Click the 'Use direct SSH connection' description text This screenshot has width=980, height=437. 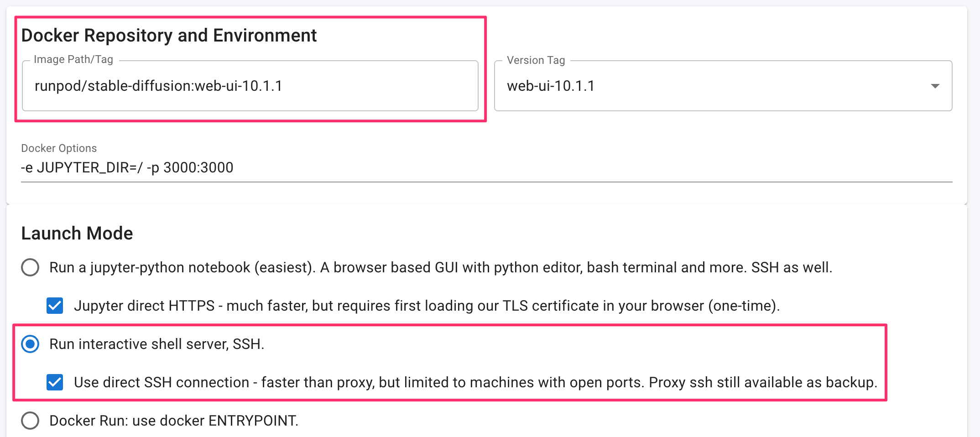pos(475,382)
